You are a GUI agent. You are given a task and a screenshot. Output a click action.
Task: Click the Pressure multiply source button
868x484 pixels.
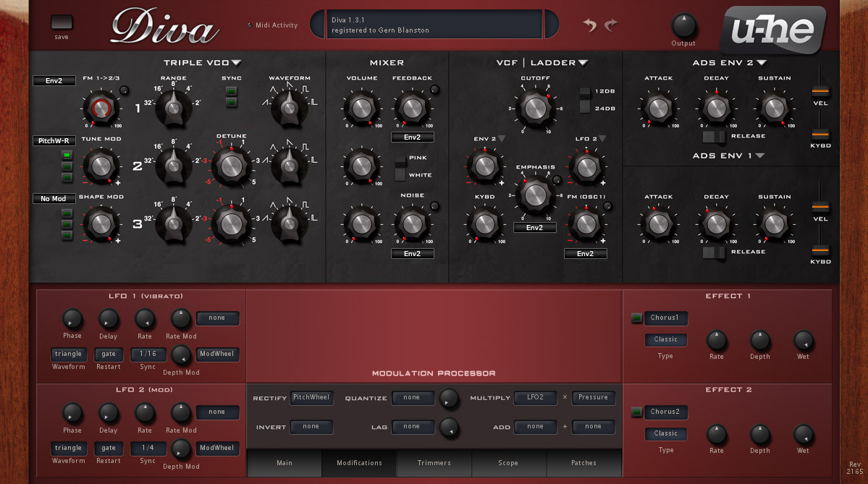coord(593,398)
